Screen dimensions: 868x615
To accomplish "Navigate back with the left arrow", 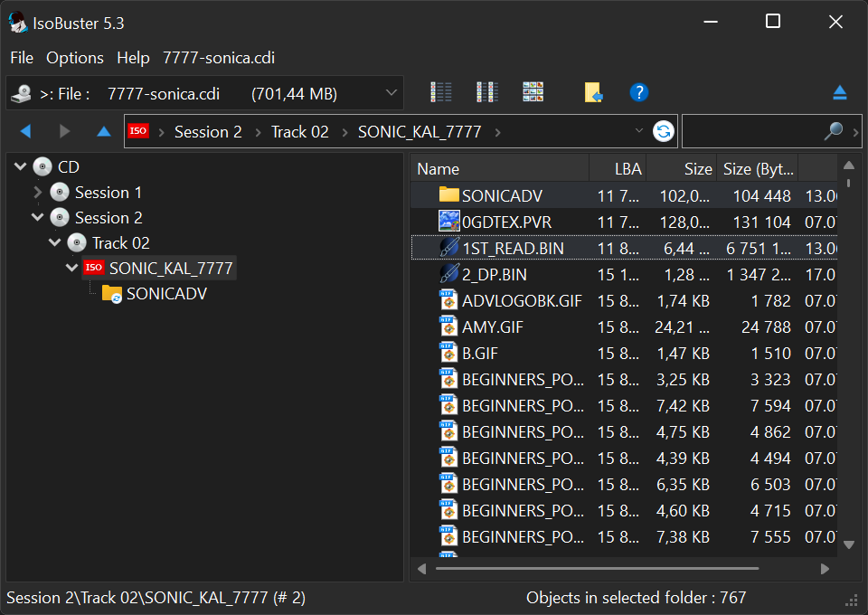I will pos(25,132).
